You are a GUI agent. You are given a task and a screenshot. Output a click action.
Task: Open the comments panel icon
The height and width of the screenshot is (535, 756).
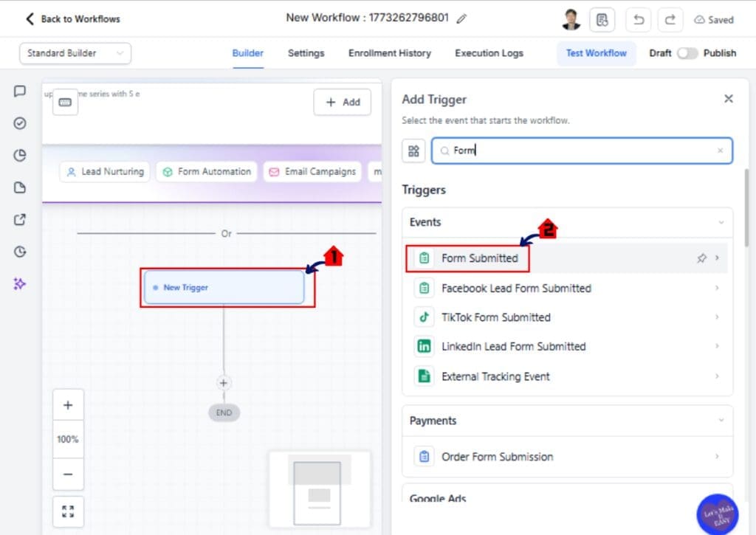pos(20,91)
